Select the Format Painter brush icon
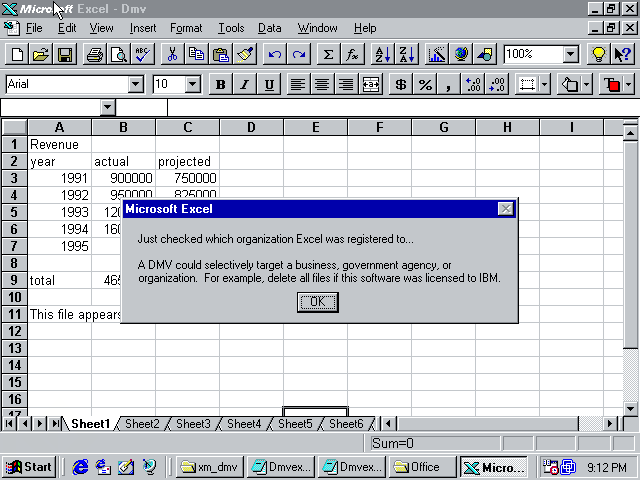The image size is (640, 480). click(x=245, y=54)
